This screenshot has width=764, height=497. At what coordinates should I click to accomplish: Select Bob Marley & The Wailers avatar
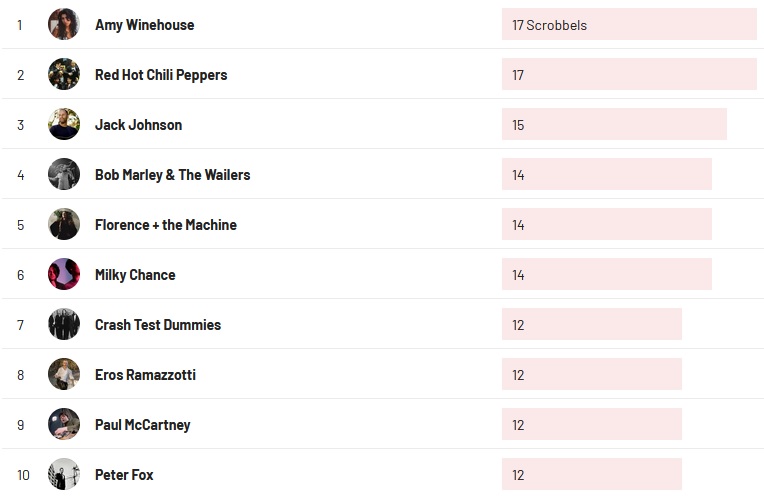point(64,174)
